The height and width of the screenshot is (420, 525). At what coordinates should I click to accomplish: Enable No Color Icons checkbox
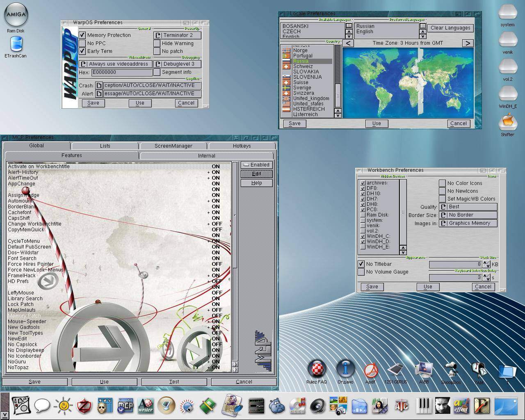(442, 183)
